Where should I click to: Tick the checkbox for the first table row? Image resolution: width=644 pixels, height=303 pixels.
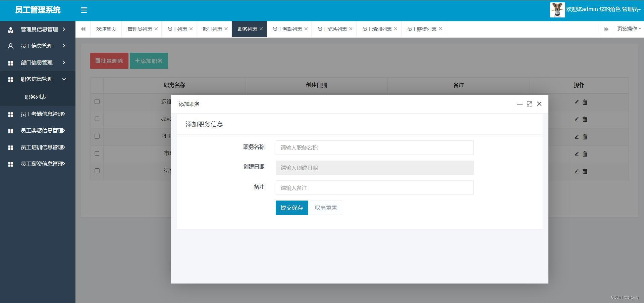(x=97, y=101)
